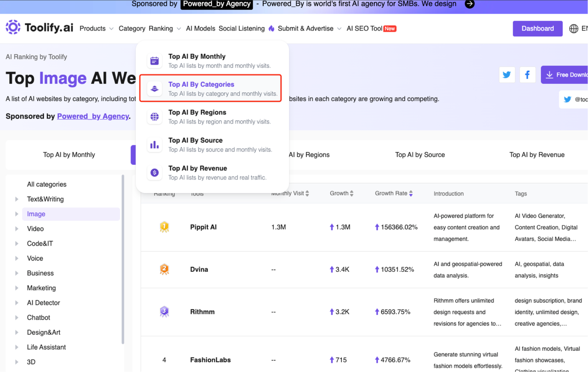Viewport: 588px width, 372px height.
Task: Click the Top AI By Source bar-chart icon
Action: tap(155, 145)
